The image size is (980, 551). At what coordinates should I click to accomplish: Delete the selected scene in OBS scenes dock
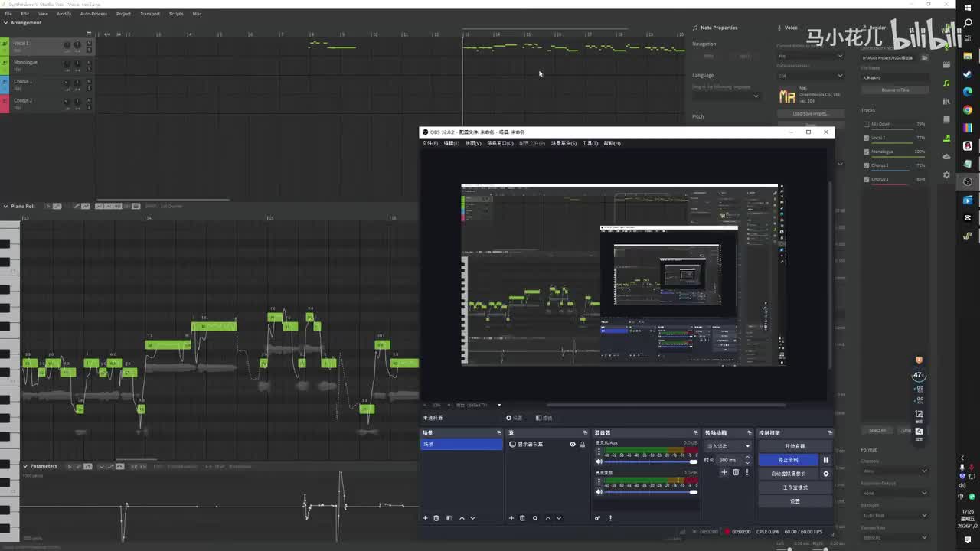(436, 518)
